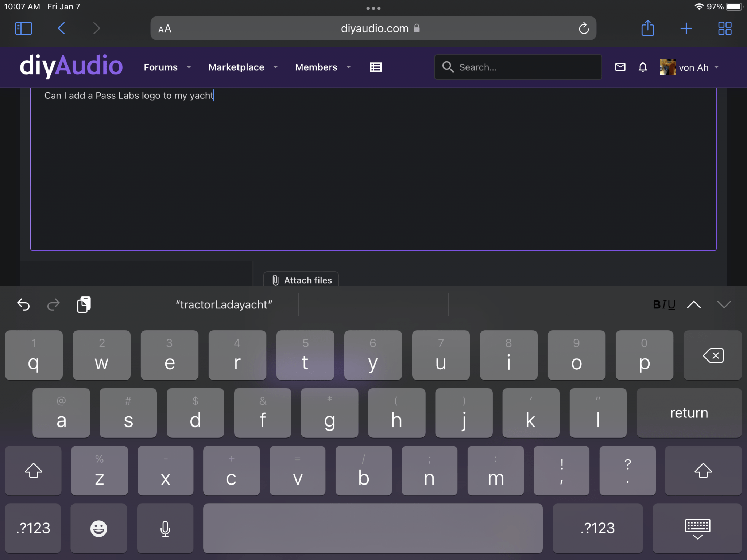Open the Forums menu link
The width and height of the screenshot is (747, 560).
pyautogui.click(x=160, y=67)
